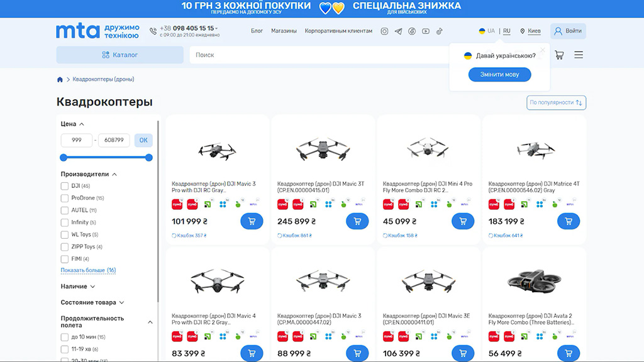Screen dimensions: 644x362
Task: Add DJI Matrice 4T to cart
Action: pyautogui.click(x=569, y=221)
